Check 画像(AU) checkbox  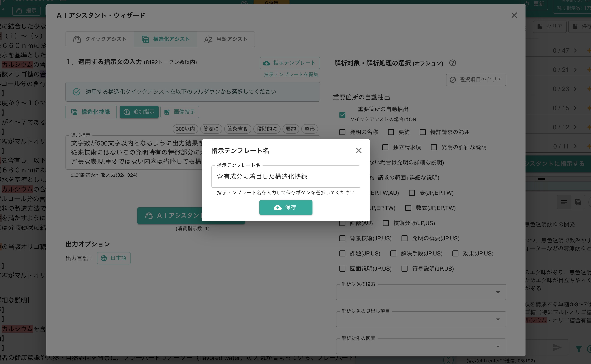[342, 223]
